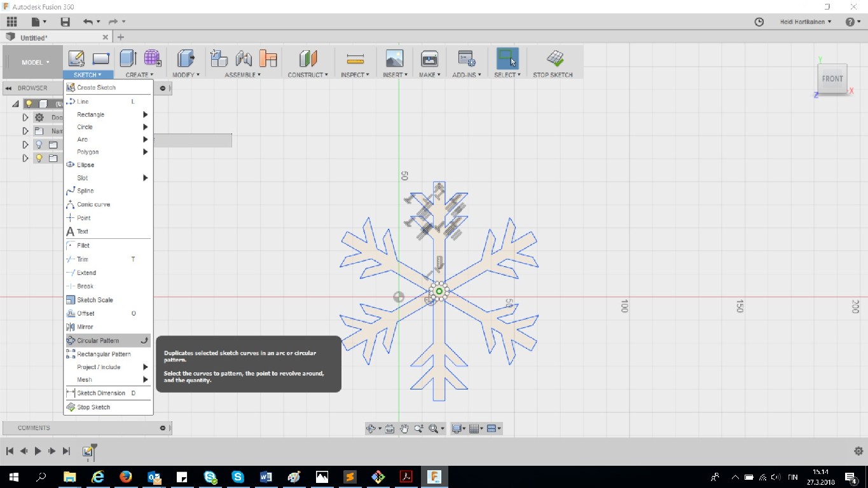Select Trim in the Sketch menu
The image size is (868, 488).
(x=108, y=259)
